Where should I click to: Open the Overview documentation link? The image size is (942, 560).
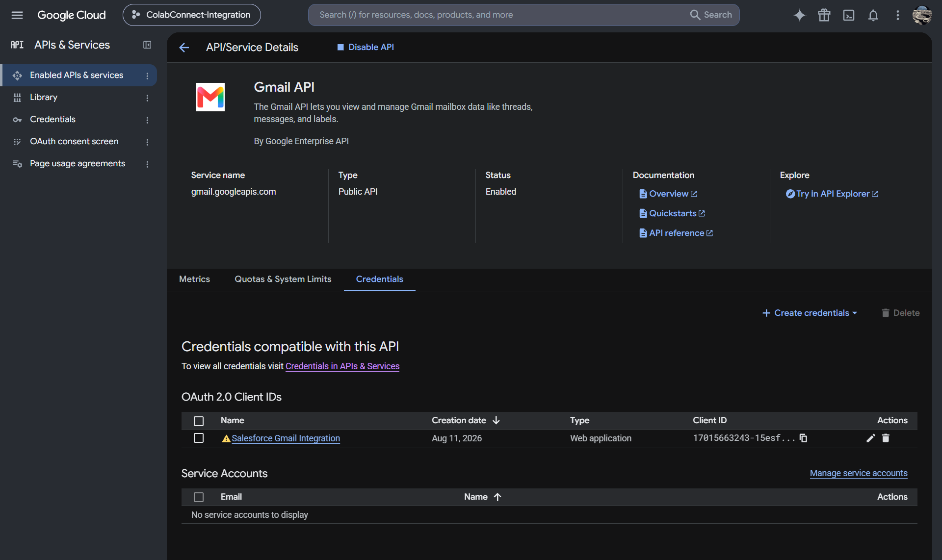click(668, 194)
